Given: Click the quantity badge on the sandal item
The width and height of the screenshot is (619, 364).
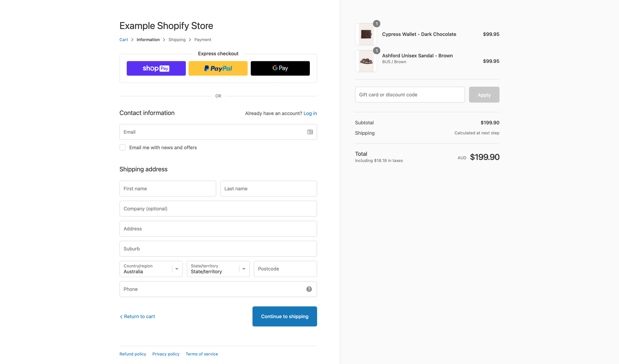Looking at the screenshot, I should click(377, 50).
